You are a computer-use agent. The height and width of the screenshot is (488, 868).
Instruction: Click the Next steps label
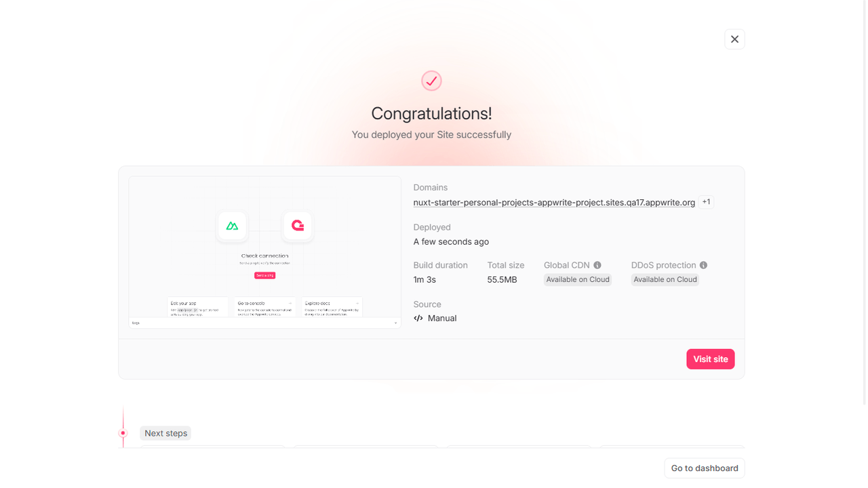coord(165,432)
